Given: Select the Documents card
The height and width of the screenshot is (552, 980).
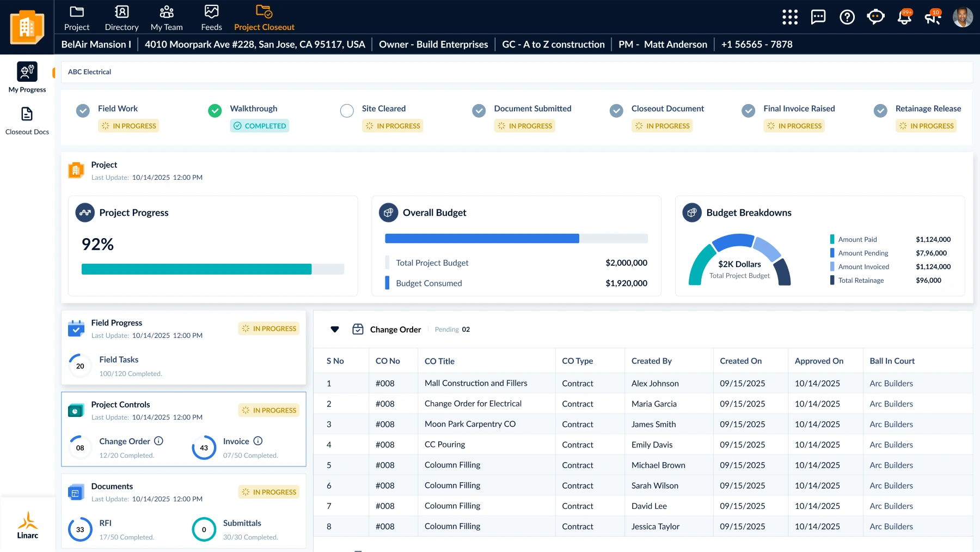Looking at the screenshot, I should click(183, 511).
